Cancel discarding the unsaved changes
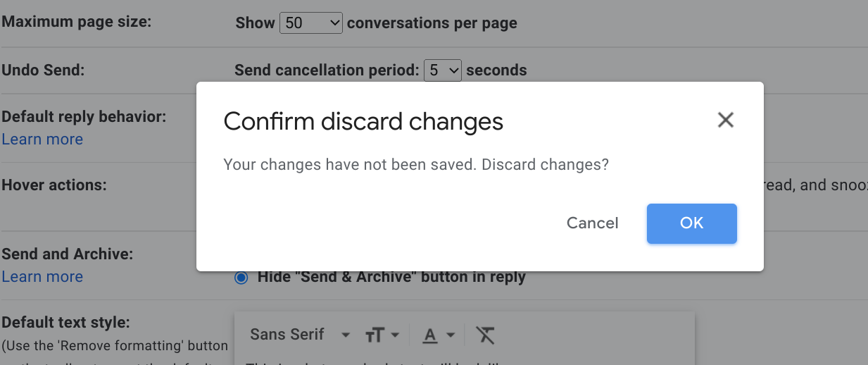 coord(593,223)
